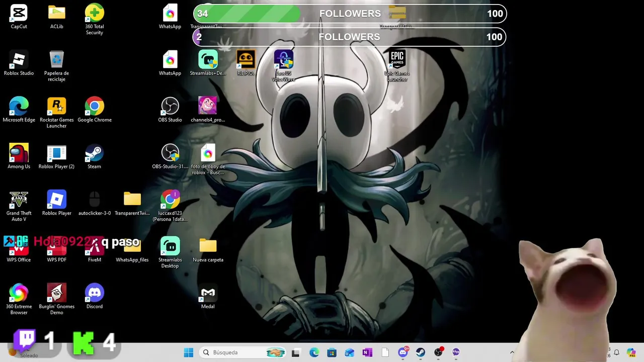Switch to Discord in the taskbar
644x362 pixels.
(403, 352)
